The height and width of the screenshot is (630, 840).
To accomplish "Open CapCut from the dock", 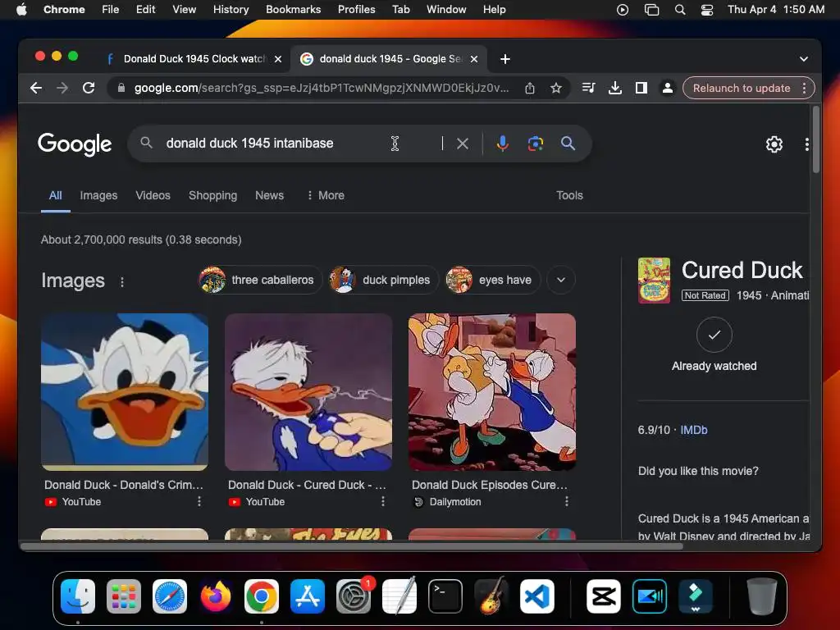I will click(x=604, y=596).
